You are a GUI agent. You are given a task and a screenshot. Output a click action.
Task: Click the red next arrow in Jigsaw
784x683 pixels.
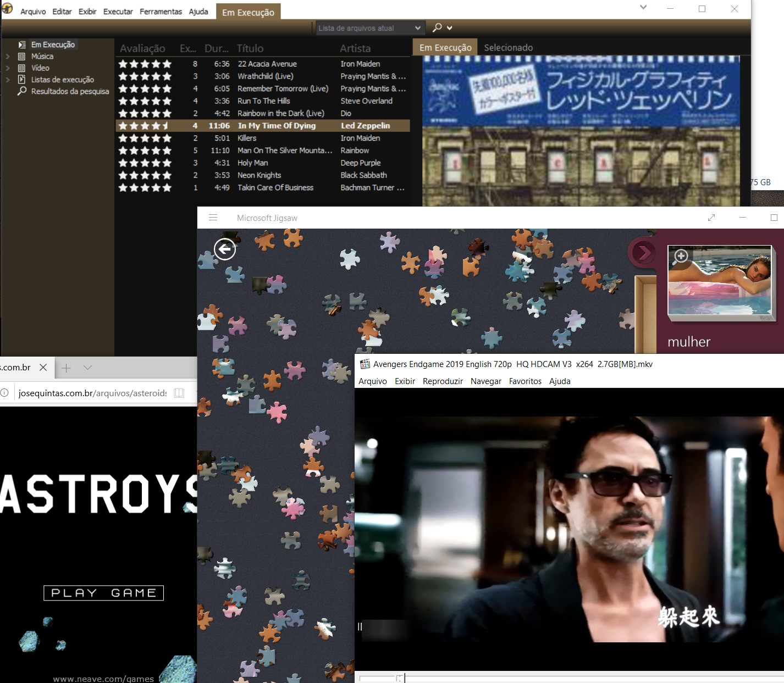point(643,253)
